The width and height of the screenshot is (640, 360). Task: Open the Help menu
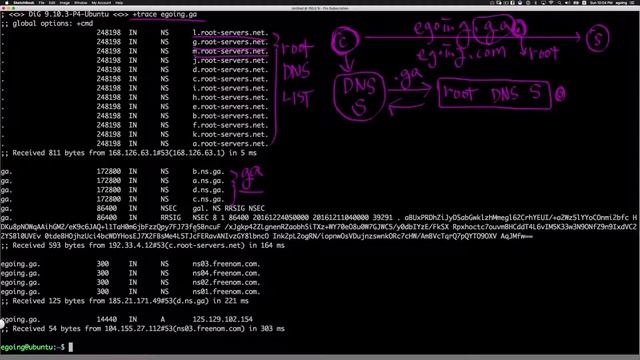(119, 2)
